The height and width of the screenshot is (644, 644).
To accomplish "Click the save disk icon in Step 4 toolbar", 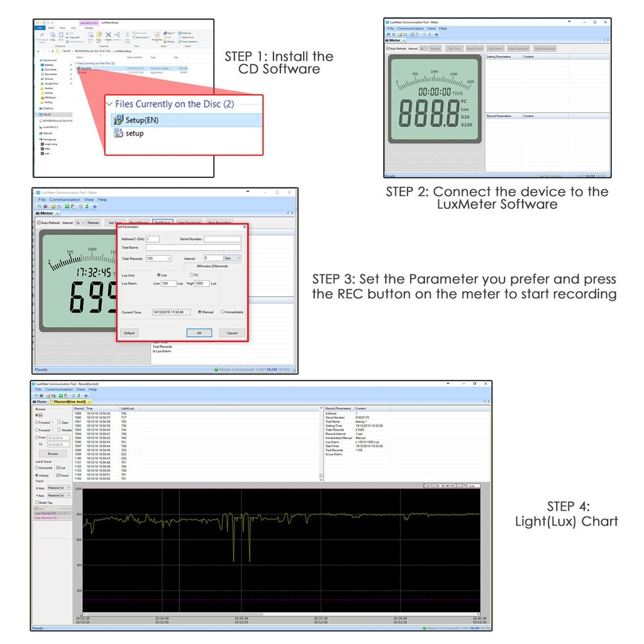I will pyautogui.click(x=54, y=396).
